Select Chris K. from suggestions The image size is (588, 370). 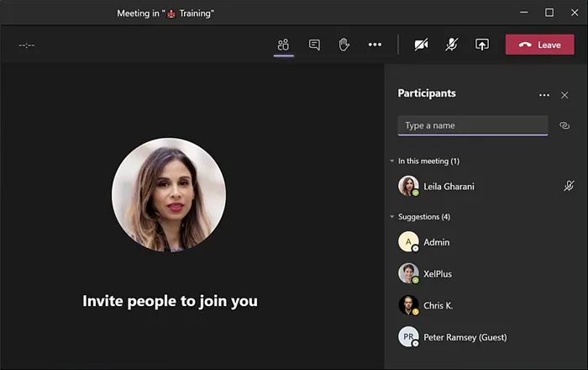(x=438, y=305)
